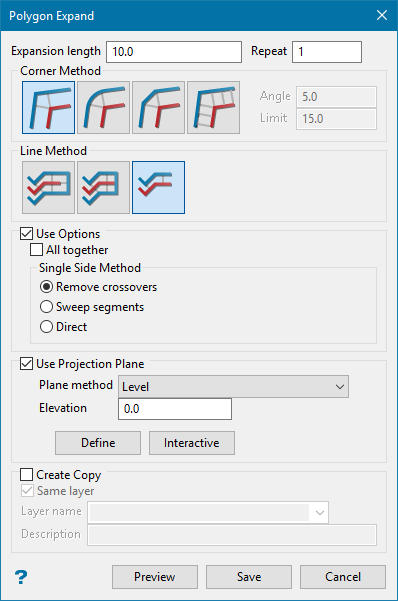Choose the Direct single side method
This screenshot has height=601, width=398.
click(46, 327)
